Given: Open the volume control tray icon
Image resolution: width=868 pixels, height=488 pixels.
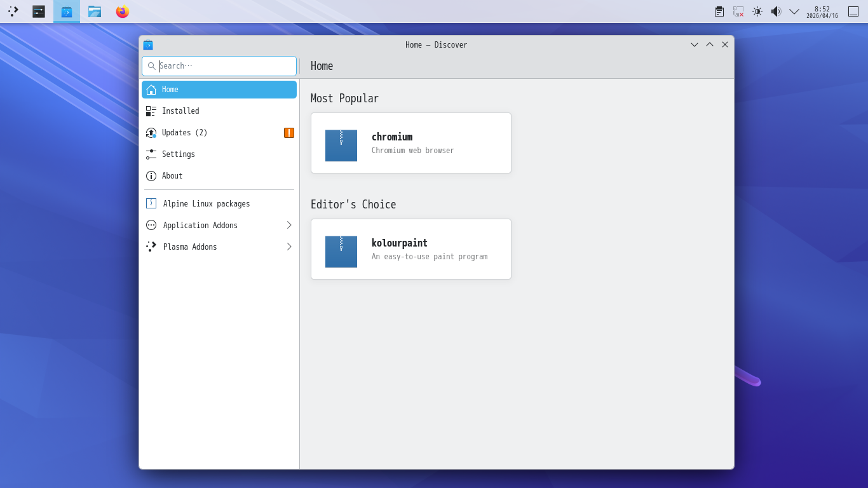Looking at the screenshot, I should click(776, 11).
